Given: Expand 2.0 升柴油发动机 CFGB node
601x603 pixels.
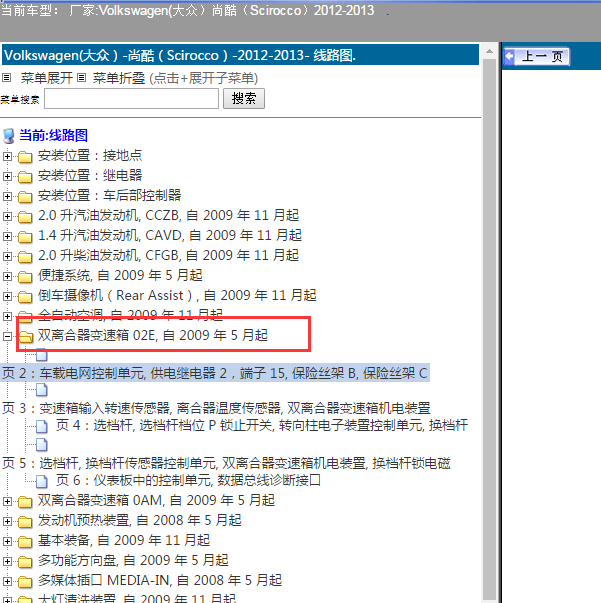Looking at the screenshot, I should tap(7, 257).
